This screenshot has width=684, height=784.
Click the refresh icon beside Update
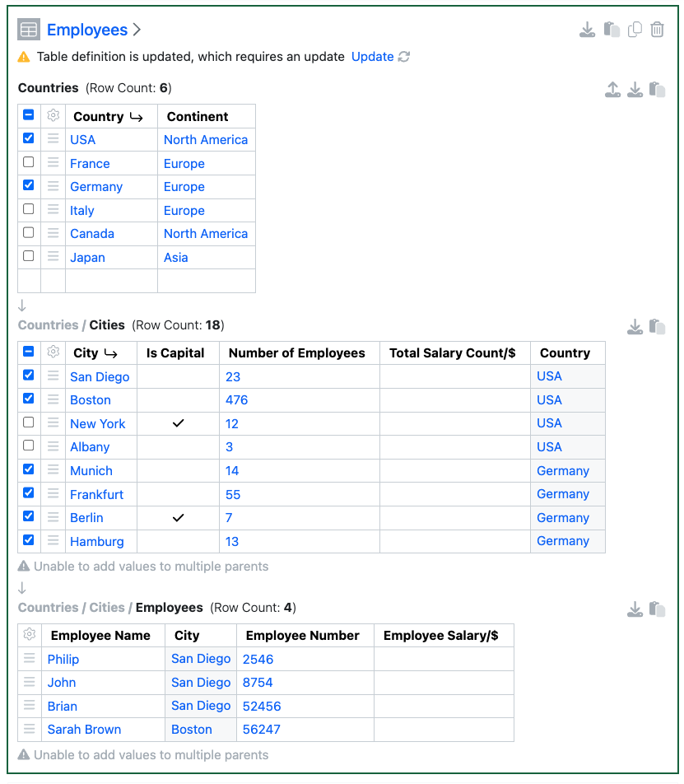coord(404,57)
